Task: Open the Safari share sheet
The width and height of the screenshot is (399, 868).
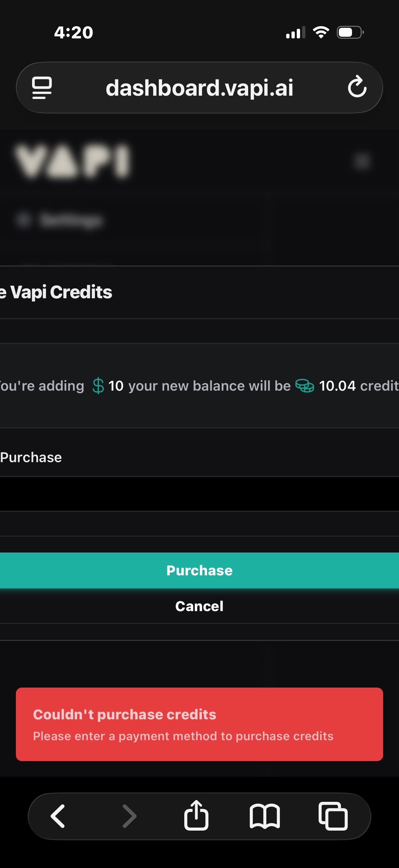Action: [x=196, y=815]
